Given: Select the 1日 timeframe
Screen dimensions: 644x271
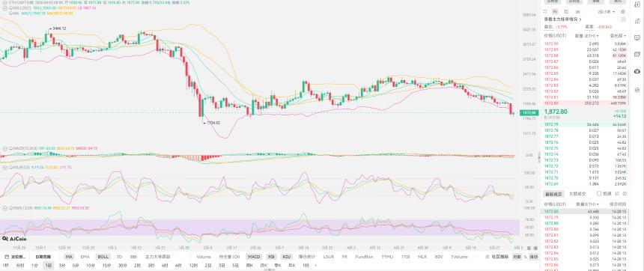Looking at the screenshot, I should pos(49,265).
